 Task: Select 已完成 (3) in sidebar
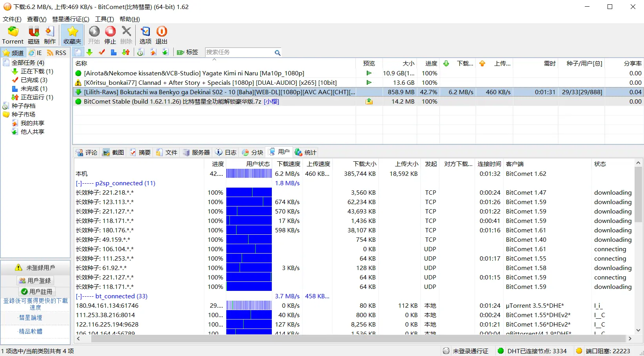click(x=34, y=80)
